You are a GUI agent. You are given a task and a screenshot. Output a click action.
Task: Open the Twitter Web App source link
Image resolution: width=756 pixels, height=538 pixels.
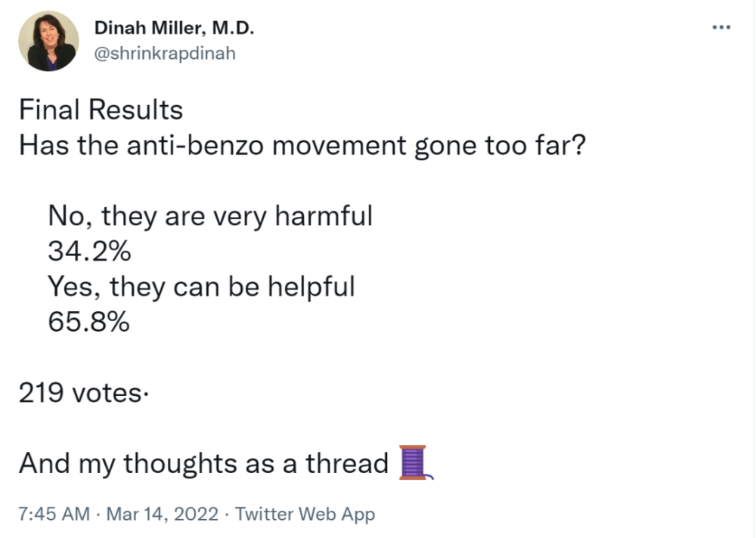[305, 515]
